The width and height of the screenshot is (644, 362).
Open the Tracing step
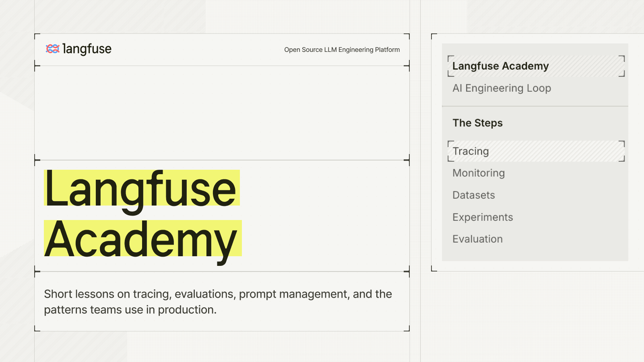click(x=536, y=151)
